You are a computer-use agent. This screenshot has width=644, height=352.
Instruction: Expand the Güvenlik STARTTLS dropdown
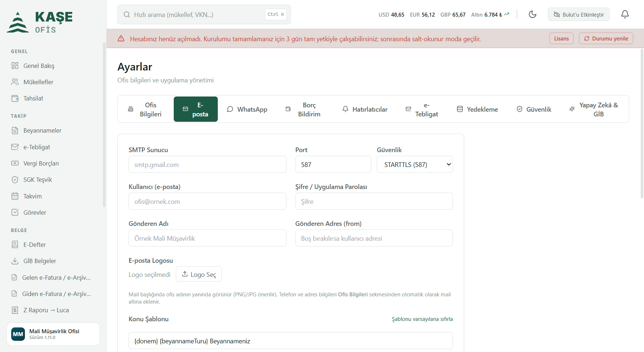(415, 164)
